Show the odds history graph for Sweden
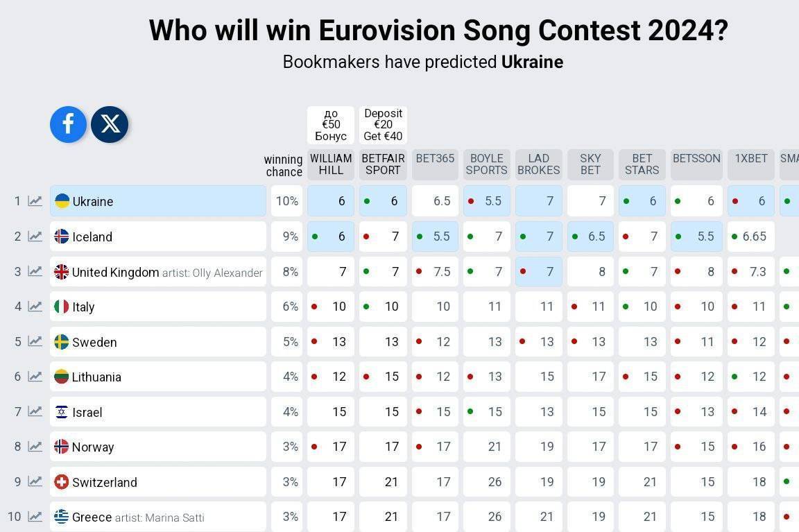799x532 pixels. [x=35, y=341]
